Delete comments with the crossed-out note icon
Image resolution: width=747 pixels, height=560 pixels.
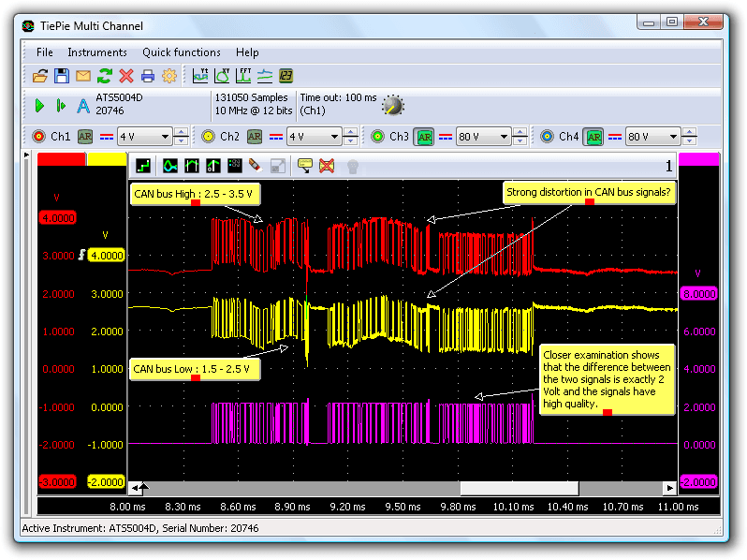point(327,166)
